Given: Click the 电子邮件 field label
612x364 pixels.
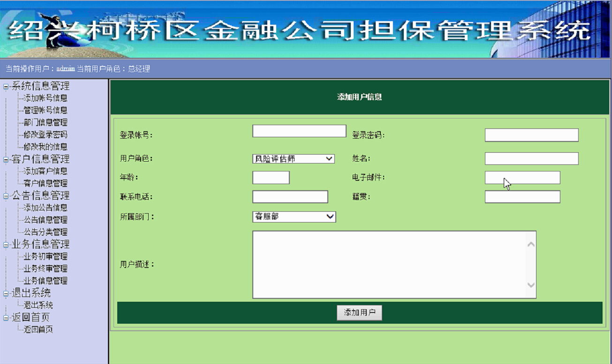Looking at the screenshot, I should 369,178.
